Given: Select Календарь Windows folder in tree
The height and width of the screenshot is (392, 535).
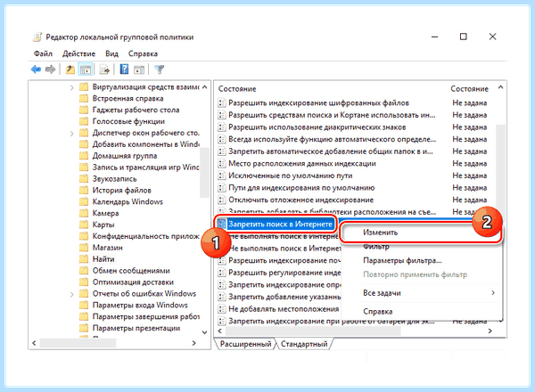Looking at the screenshot, I should [128, 202].
